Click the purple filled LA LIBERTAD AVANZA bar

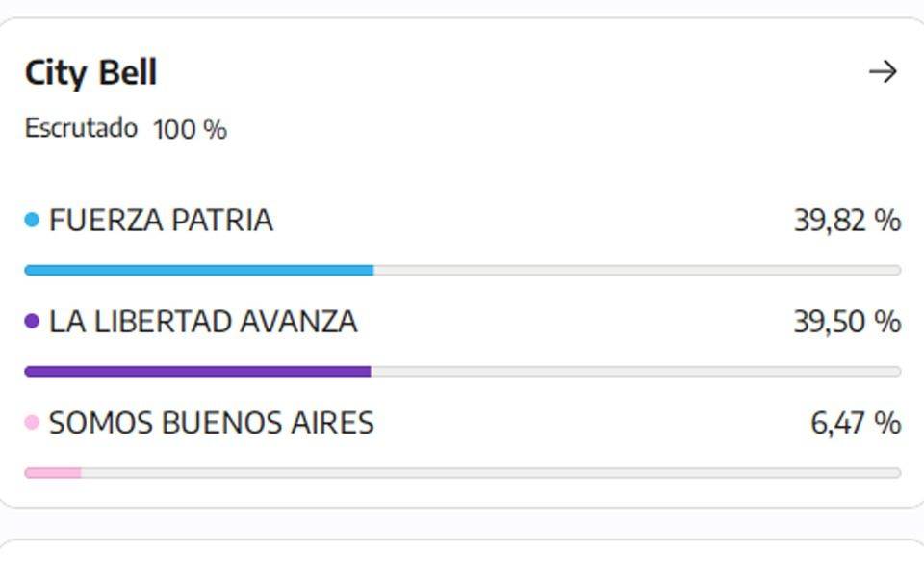pyautogui.click(x=198, y=372)
